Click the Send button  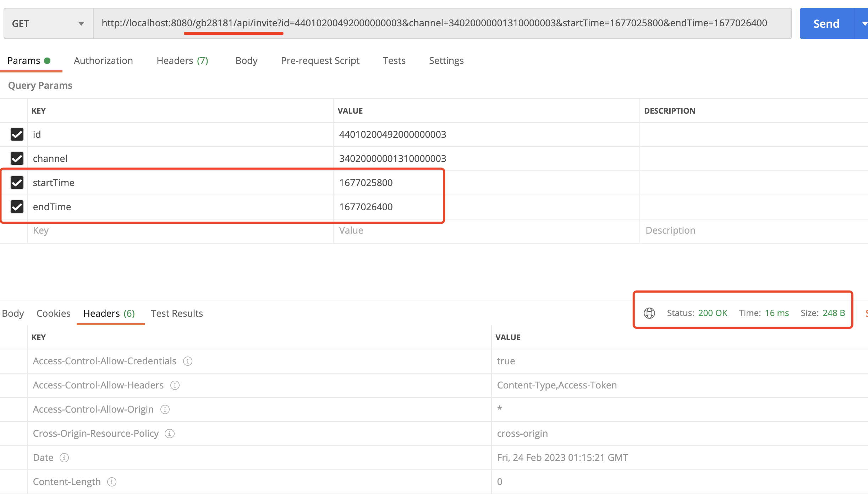[x=826, y=23]
